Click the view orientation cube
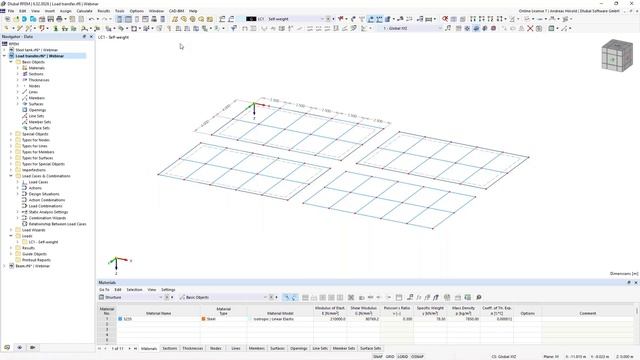 (617, 56)
